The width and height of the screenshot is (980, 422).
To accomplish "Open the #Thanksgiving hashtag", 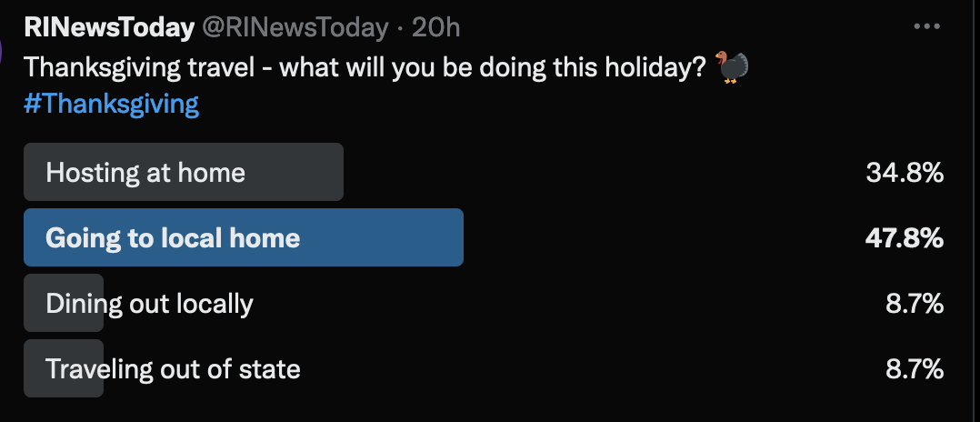I will tap(111, 104).
